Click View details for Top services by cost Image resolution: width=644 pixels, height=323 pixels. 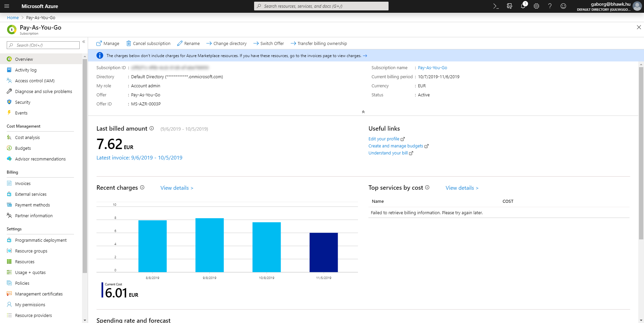(462, 188)
